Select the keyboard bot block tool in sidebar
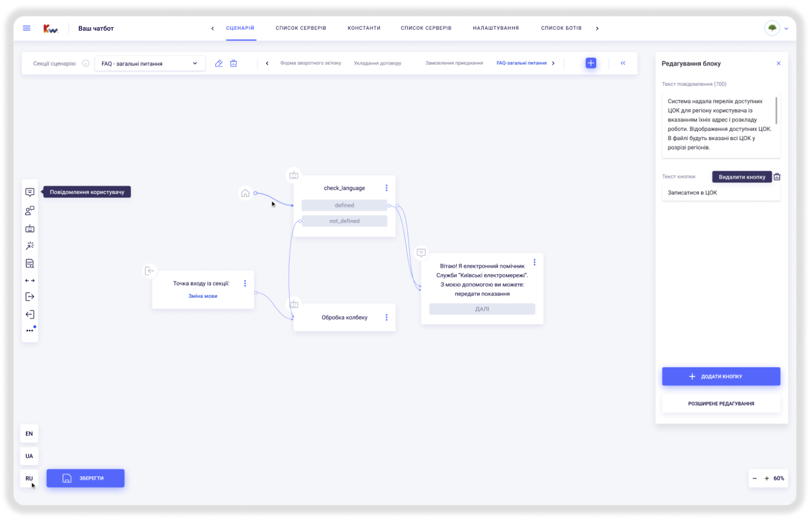 (x=30, y=228)
